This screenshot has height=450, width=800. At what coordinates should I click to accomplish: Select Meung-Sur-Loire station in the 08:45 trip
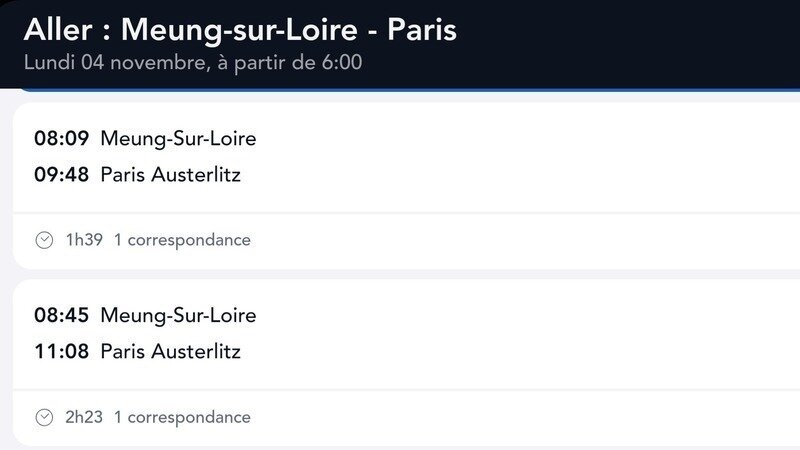pos(178,316)
